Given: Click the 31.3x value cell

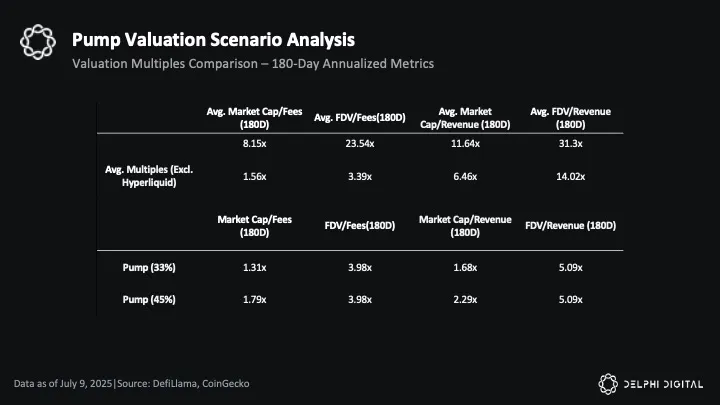Looking at the screenshot, I should (x=571, y=144).
